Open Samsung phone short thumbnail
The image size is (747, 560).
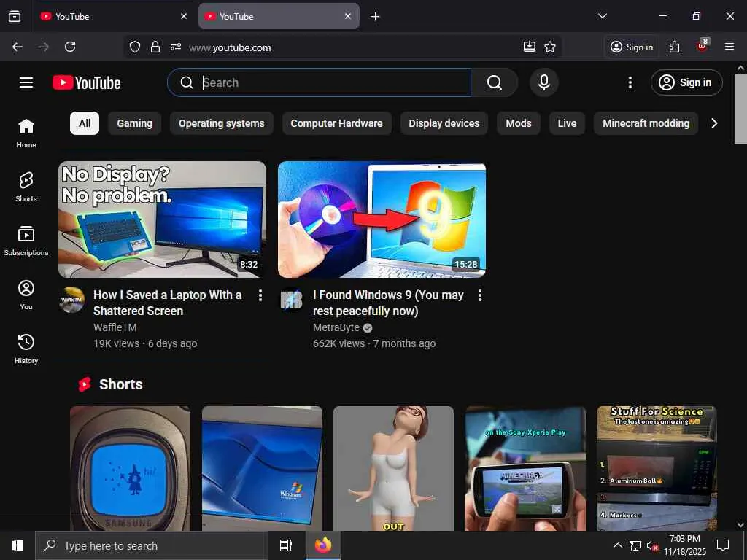coord(130,468)
